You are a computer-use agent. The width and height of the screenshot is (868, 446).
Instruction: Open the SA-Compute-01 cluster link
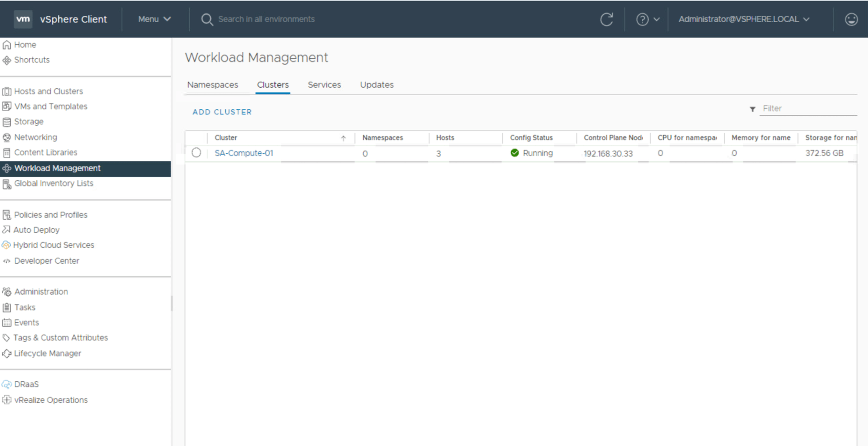244,153
